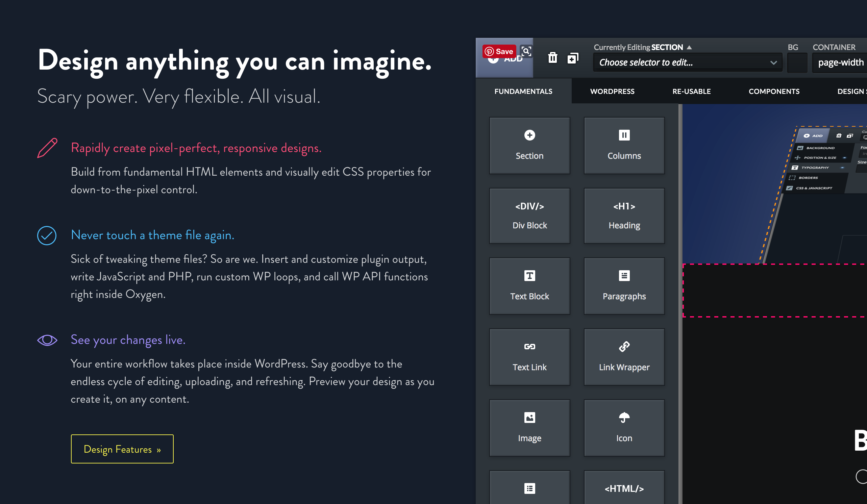Insert a Text Block element

coord(529,286)
